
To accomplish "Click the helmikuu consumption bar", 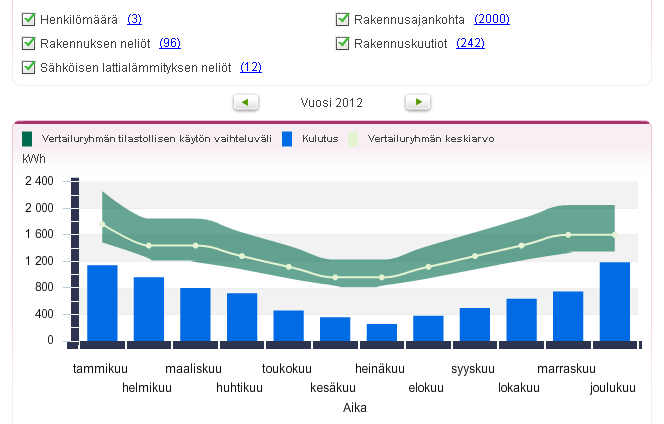I will point(149,309).
